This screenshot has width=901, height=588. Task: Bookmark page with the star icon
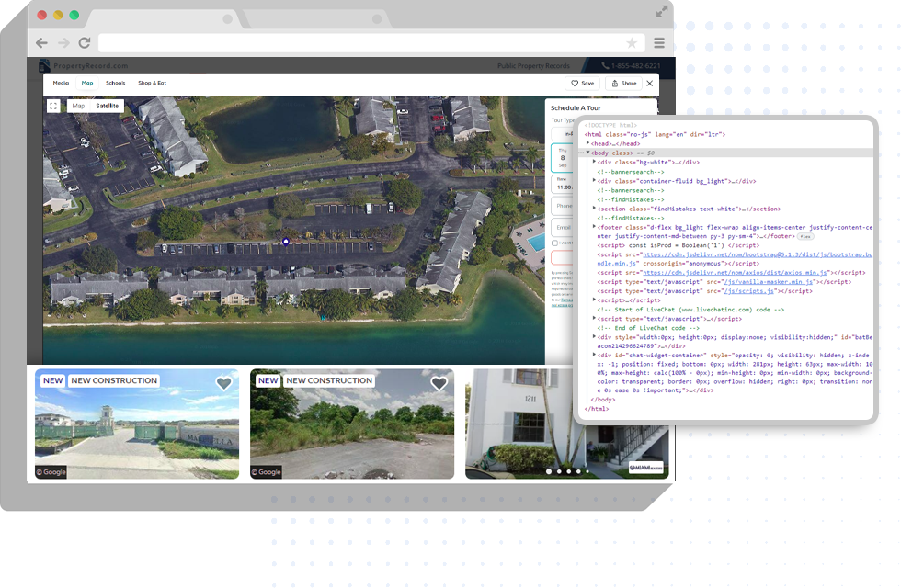click(632, 43)
